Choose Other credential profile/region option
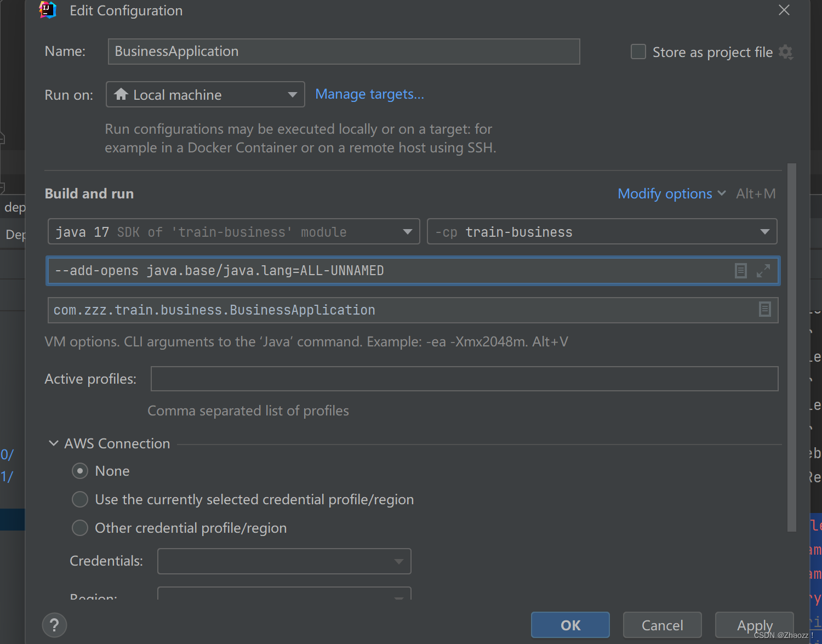The width and height of the screenshot is (822, 644). [x=80, y=528]
